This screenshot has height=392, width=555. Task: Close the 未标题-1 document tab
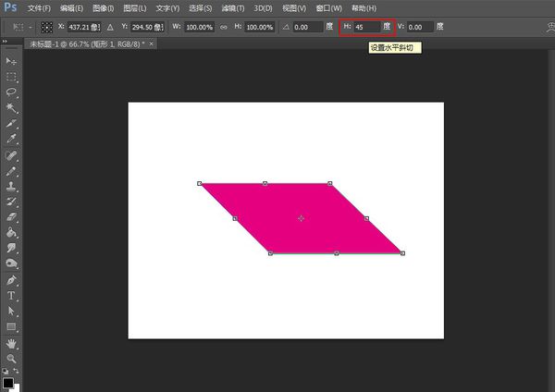pos(152,43)
